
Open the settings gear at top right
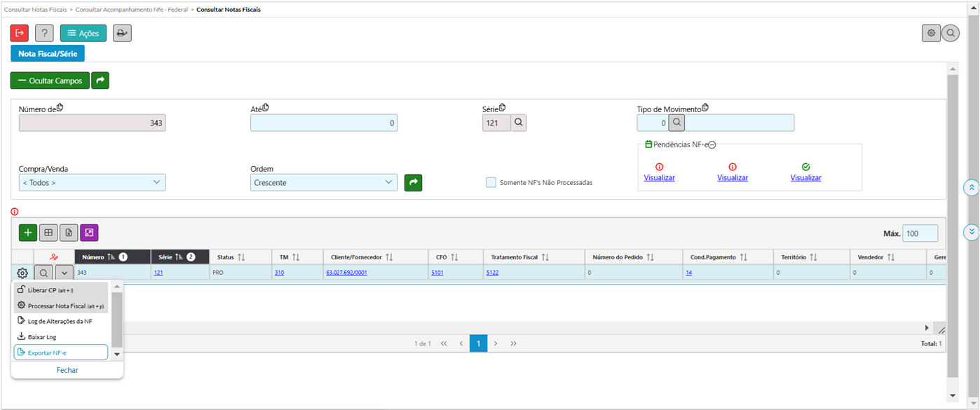pyautogui.click(x=931, y=33)
